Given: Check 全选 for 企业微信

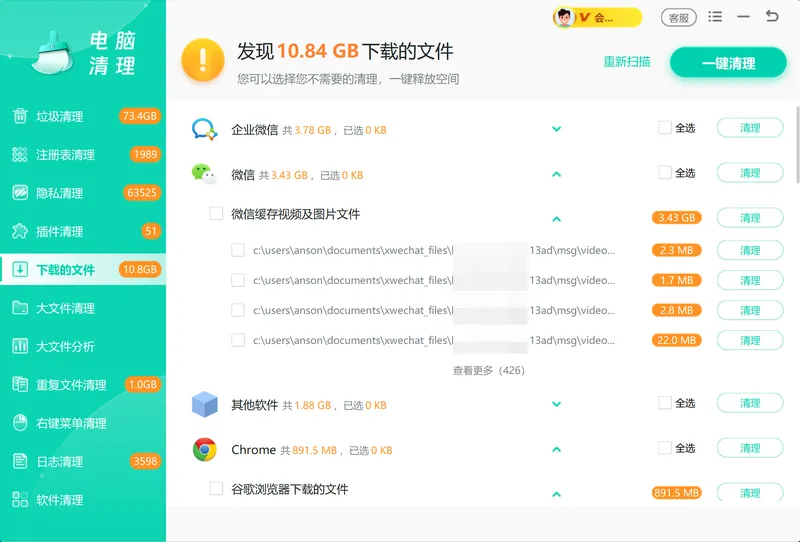Looking at the screenshot, I should (664, 128).
